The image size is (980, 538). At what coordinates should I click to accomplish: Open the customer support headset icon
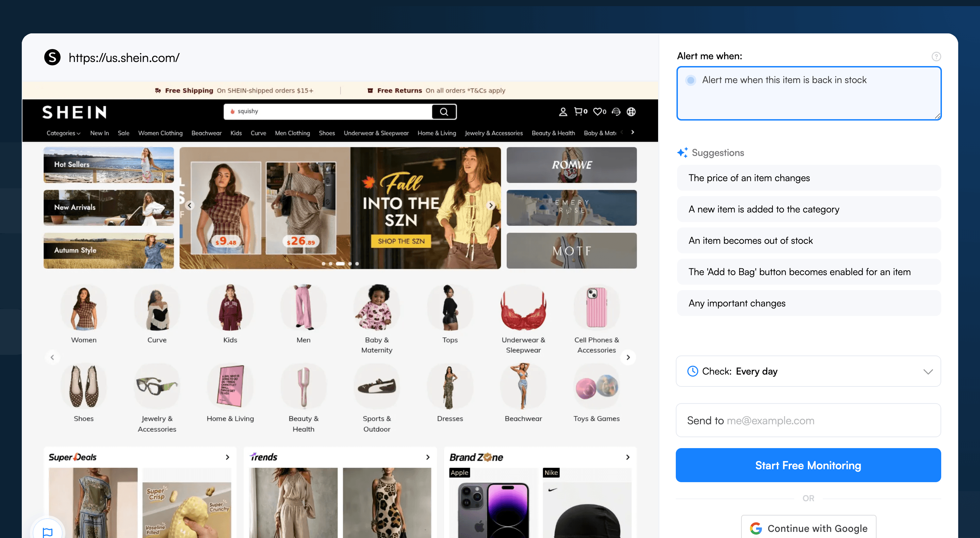point(616,112)
